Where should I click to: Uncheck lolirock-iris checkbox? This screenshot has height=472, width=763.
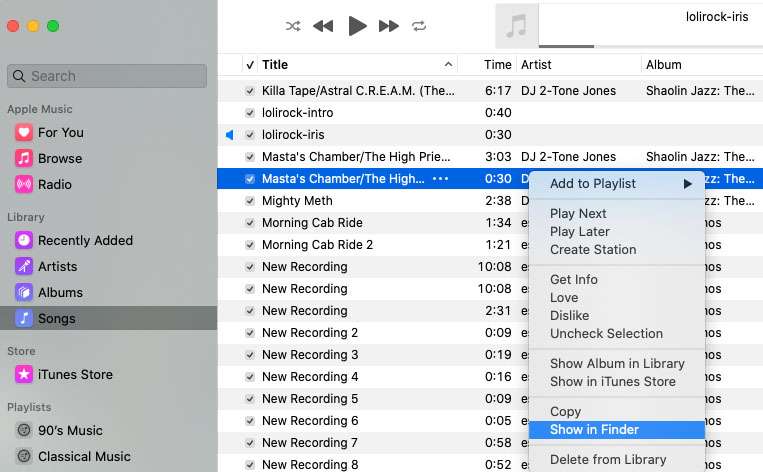point(250,135)
